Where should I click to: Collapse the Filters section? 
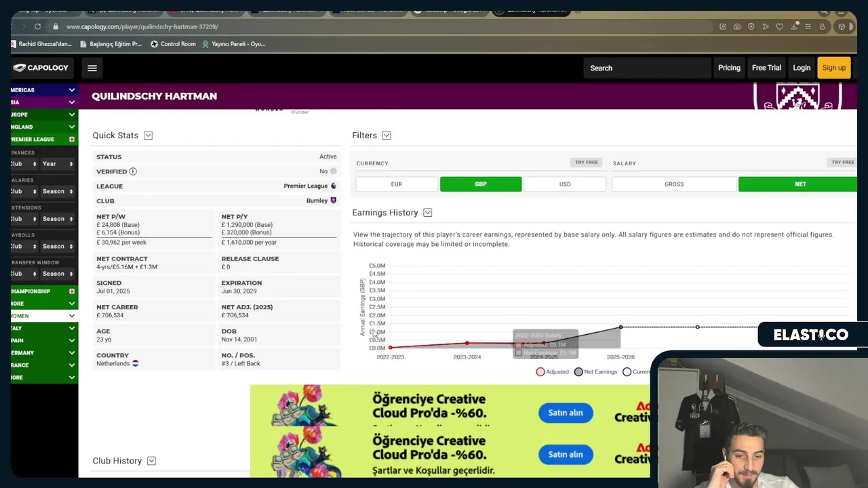387,136
